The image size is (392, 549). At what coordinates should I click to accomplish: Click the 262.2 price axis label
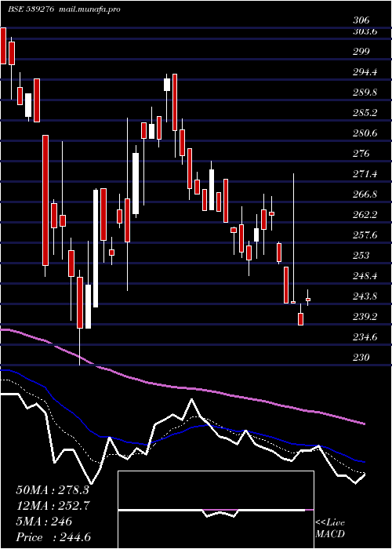tap(365, 215)
